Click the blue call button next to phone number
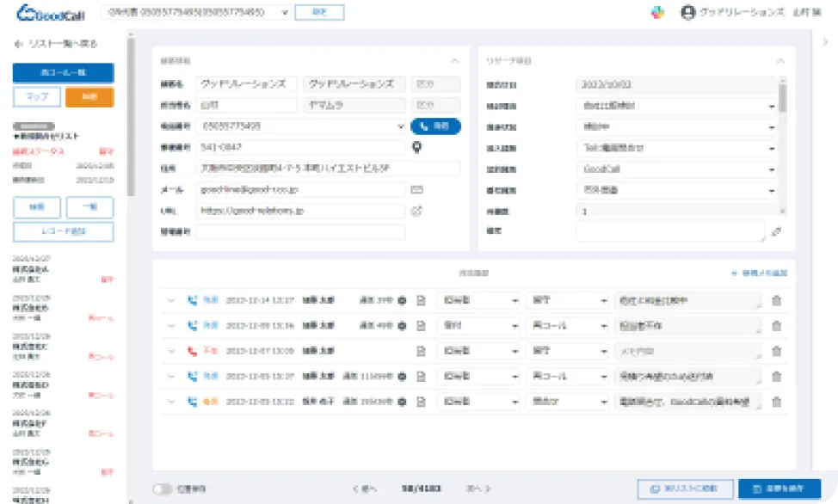The width and height of the screenshot is (838, 504). point(435,126)
